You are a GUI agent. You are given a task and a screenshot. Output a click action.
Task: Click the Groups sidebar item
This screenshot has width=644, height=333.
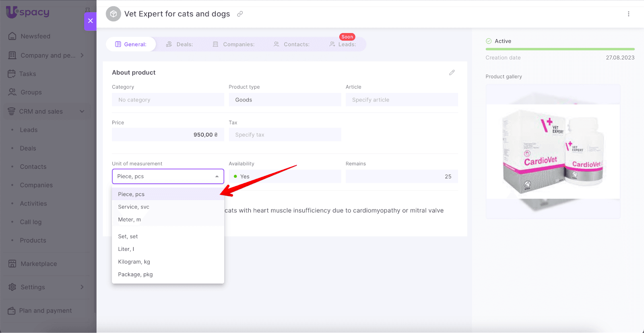pos(31,92)
